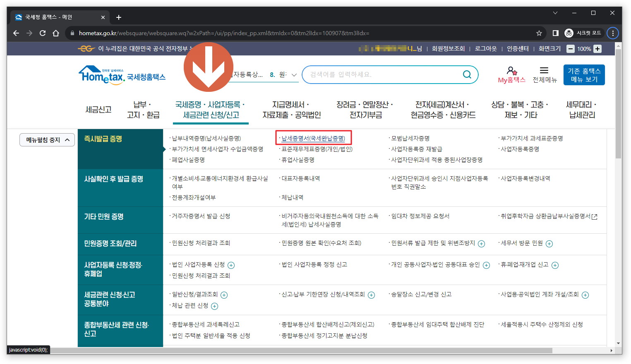The width and height of the screenshot is (631, 364).
Task: Bookmark this page with star icon
Action: (x=539, y=33)
